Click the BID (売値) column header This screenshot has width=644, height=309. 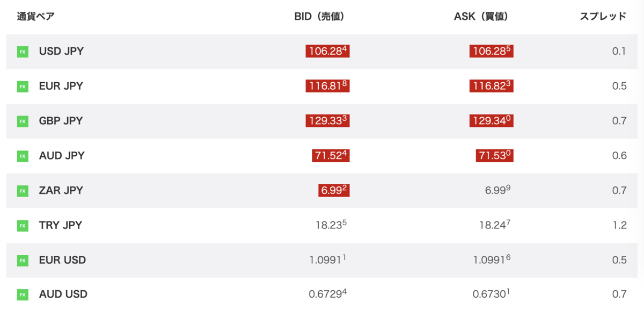319,16
